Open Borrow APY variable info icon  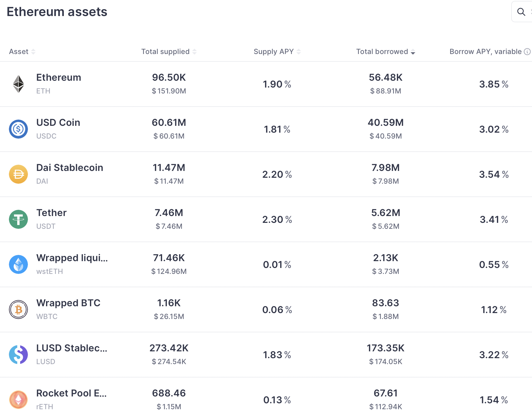527,52
